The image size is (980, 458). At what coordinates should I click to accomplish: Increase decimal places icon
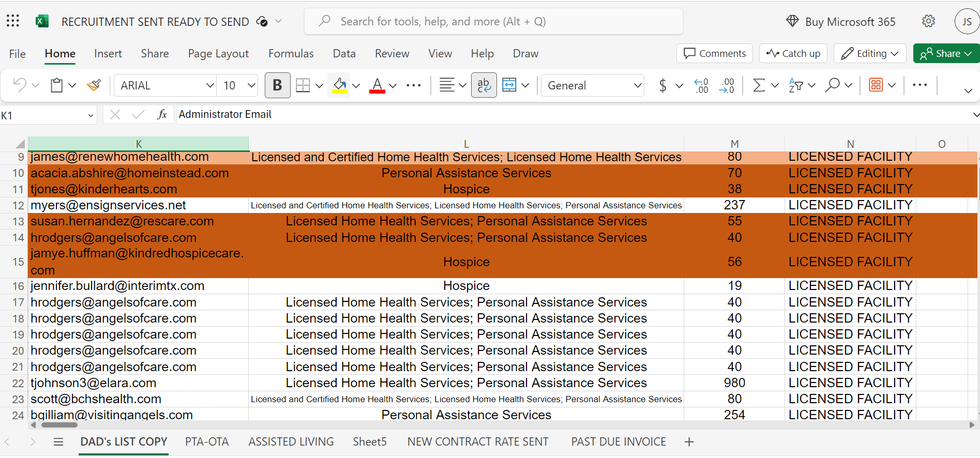pyautogui.click(x=701, y=85)
